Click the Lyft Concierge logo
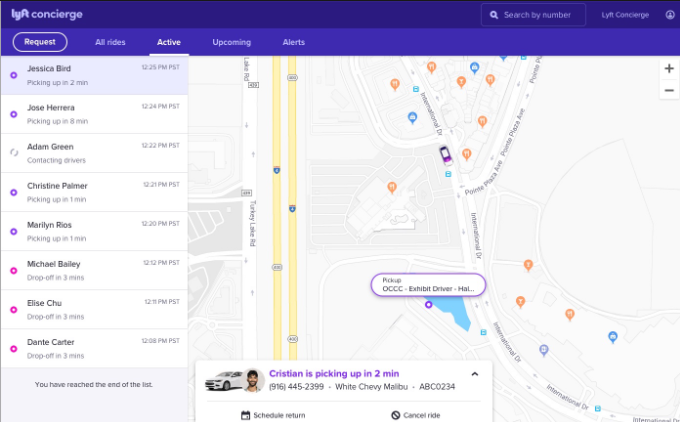This screenshot has height=422, width=680. tap(48, 15)
